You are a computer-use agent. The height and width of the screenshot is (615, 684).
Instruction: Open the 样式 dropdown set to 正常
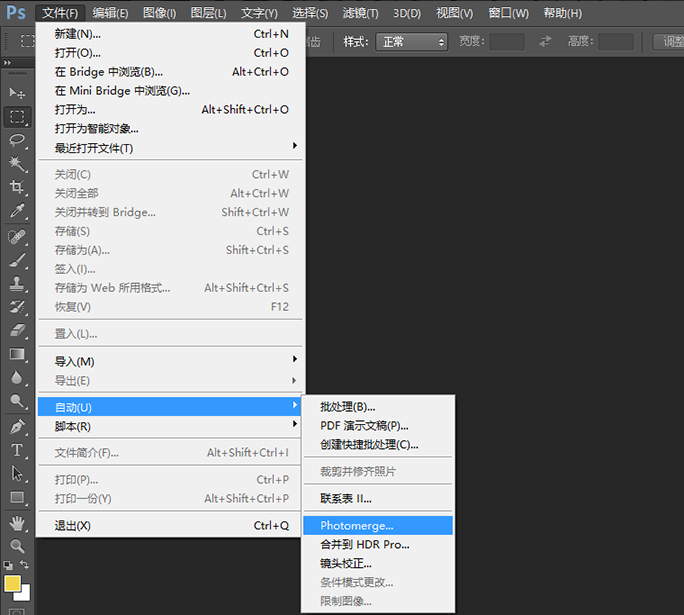[x=411, y=42]
